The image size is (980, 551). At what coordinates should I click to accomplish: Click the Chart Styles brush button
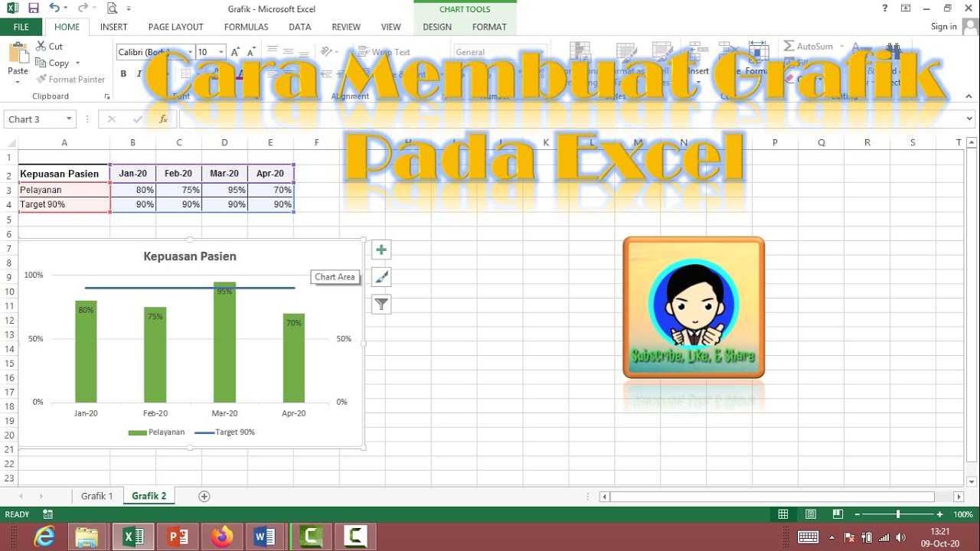381,277
